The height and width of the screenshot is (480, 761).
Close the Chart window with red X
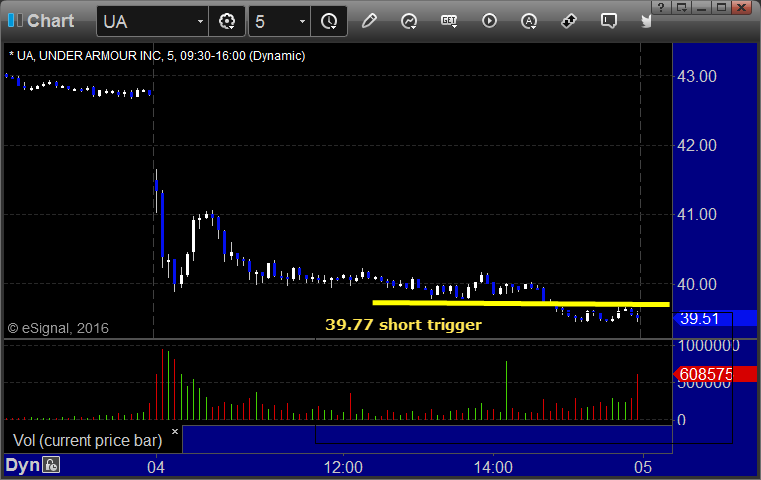pos(742,7)
